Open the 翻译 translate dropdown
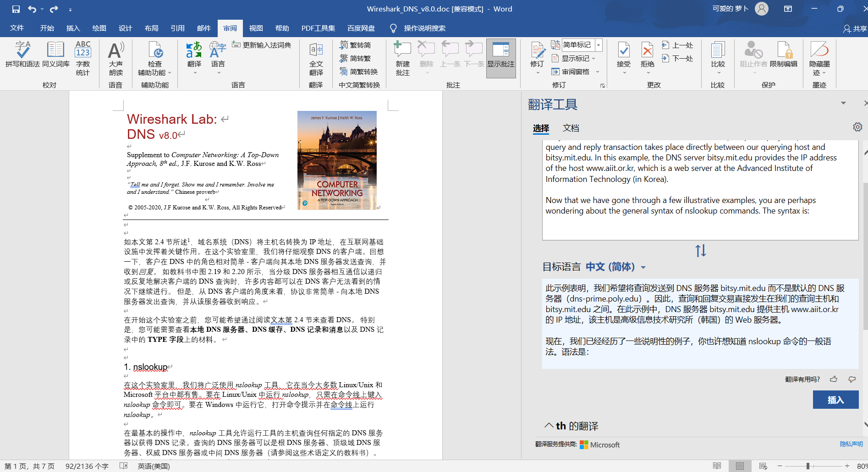The height and width of the screenshot is (472, 868). point(194,59)
